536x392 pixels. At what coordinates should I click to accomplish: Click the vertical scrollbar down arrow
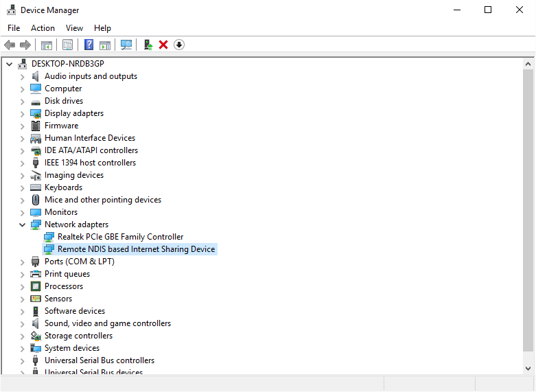click(x=528, y=369)
